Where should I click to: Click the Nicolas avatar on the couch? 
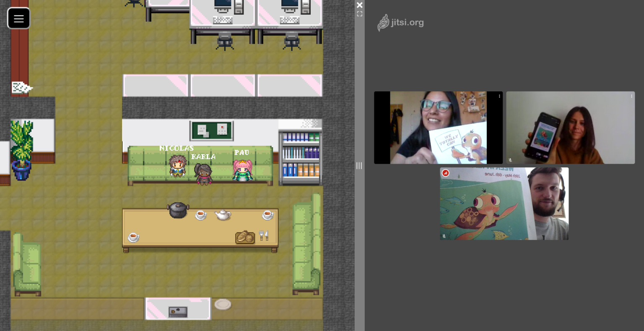177,166
